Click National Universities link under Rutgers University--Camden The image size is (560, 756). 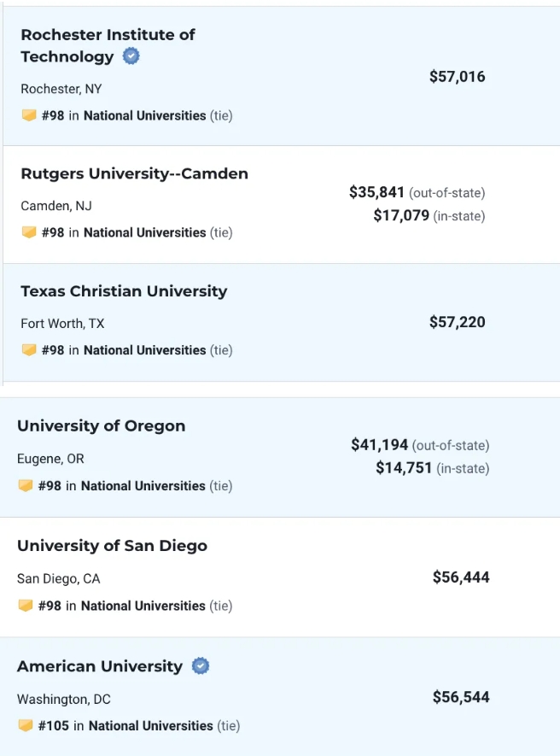[144, 232]
